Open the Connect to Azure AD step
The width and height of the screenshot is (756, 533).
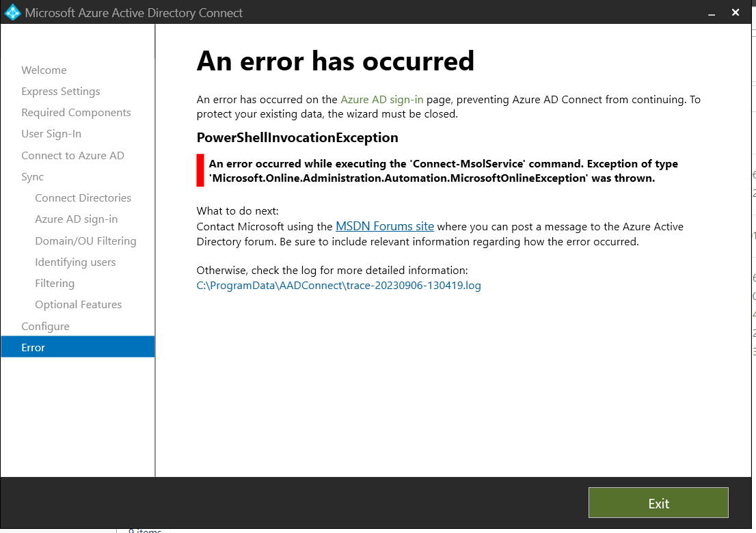pyautogui.click(x=73, y=155)
